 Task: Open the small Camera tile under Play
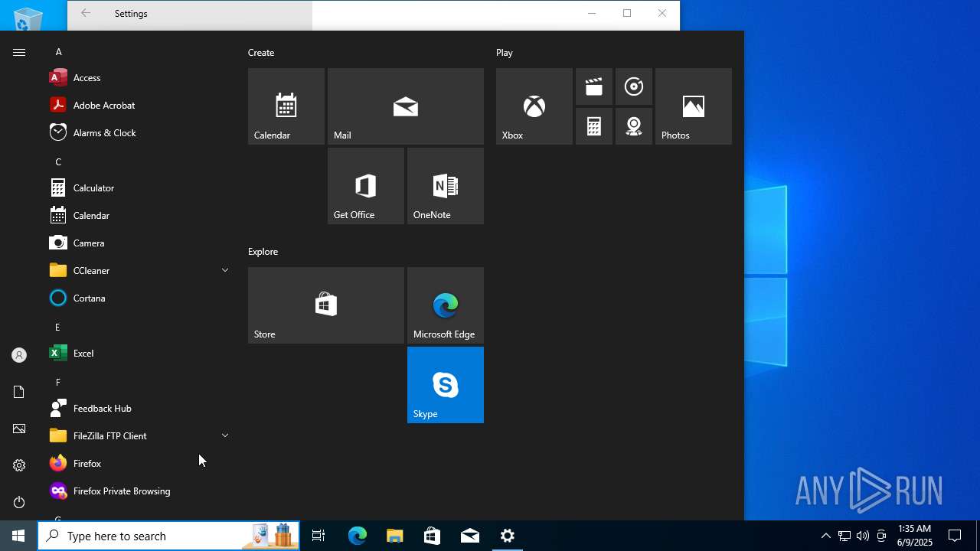634,126
